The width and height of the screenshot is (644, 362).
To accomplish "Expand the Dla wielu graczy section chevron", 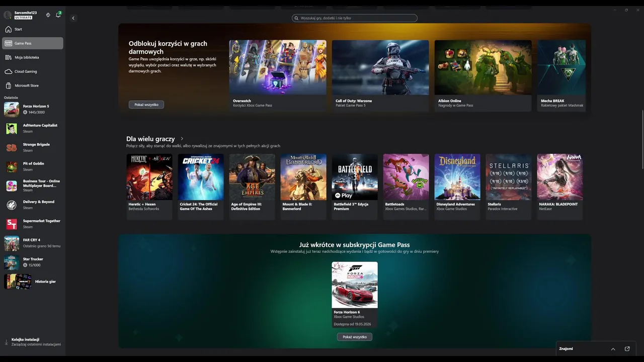I will 182,139.
